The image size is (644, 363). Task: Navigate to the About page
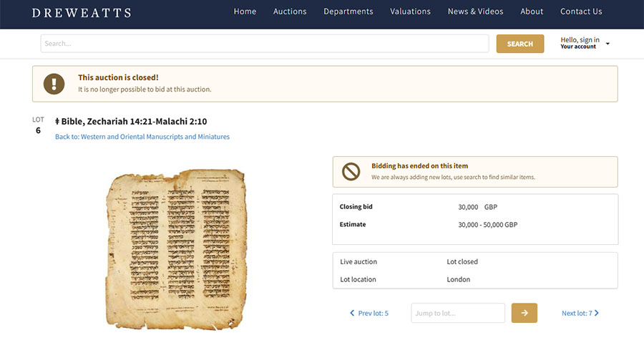pyautogui.click(x=532, y=11)
